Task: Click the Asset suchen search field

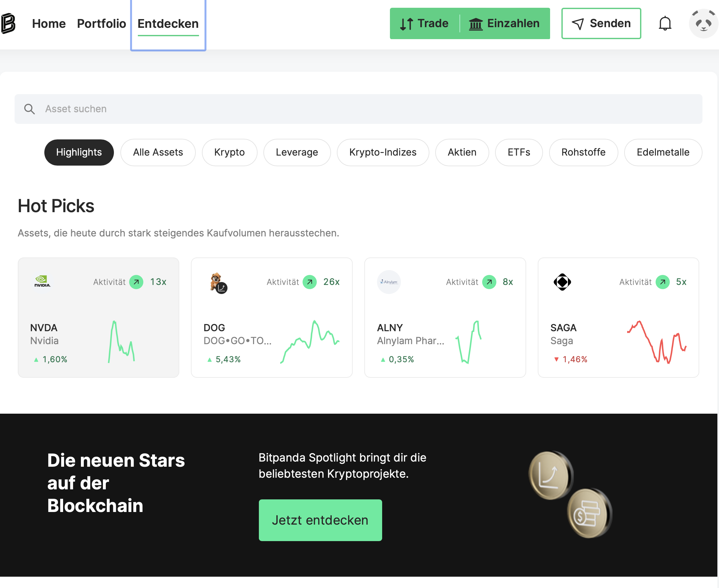Action: [358, 109]
